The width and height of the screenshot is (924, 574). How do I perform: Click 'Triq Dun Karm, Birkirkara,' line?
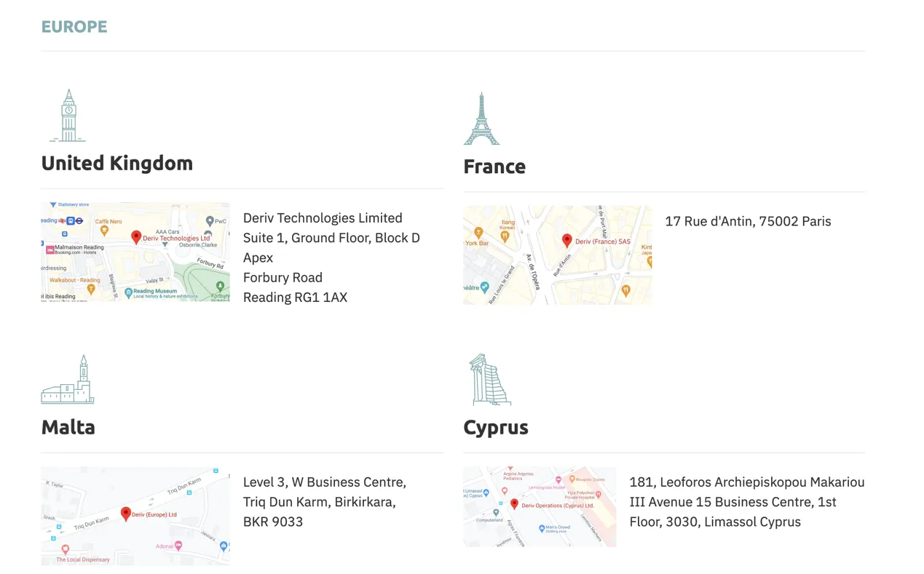(x=320, y=502)
